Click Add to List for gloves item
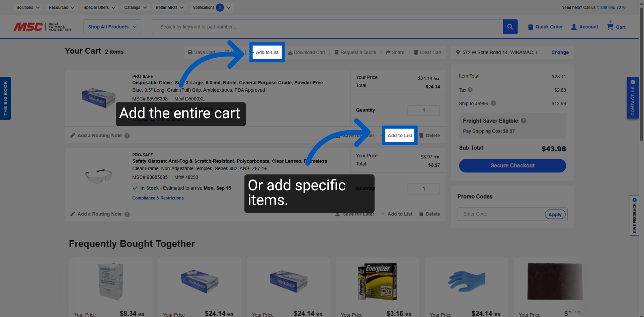This screenshot has height=317, width=644. (x=400, y=135)
